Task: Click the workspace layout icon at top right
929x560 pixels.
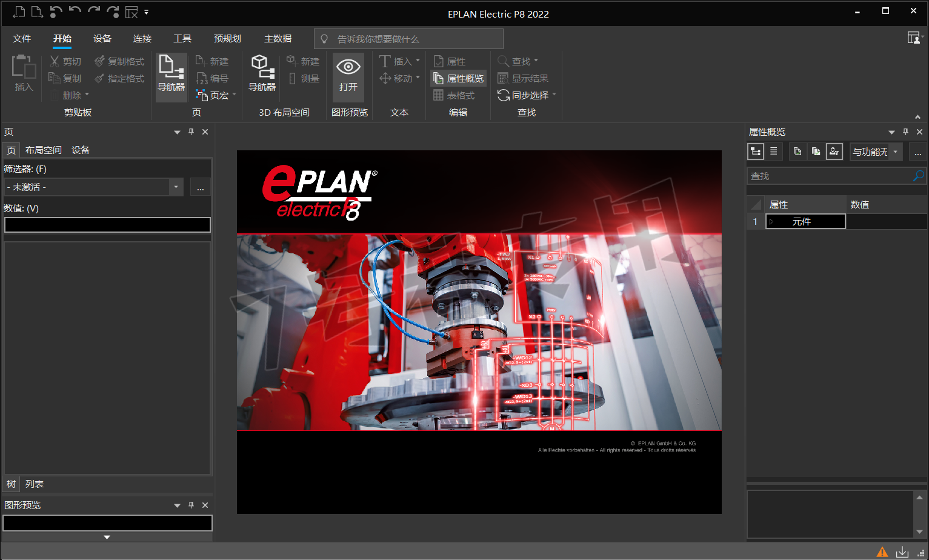Action: [913, 38]
